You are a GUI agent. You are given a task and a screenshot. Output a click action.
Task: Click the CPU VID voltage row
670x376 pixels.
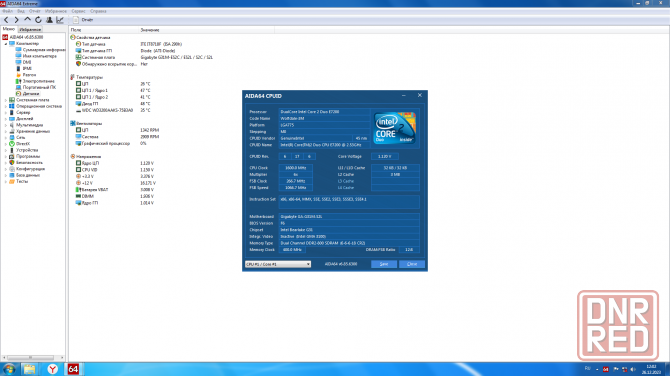(x=115, y=170)
